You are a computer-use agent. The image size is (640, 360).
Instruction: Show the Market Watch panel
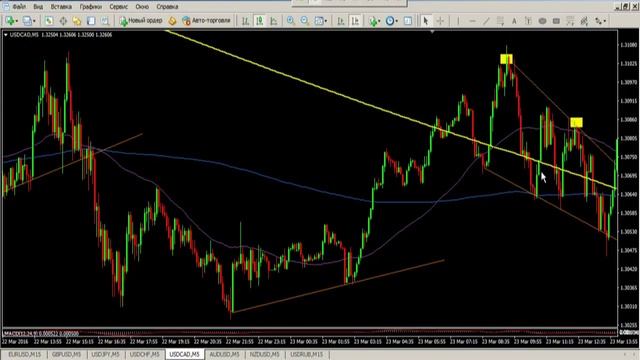click(49, 21)
